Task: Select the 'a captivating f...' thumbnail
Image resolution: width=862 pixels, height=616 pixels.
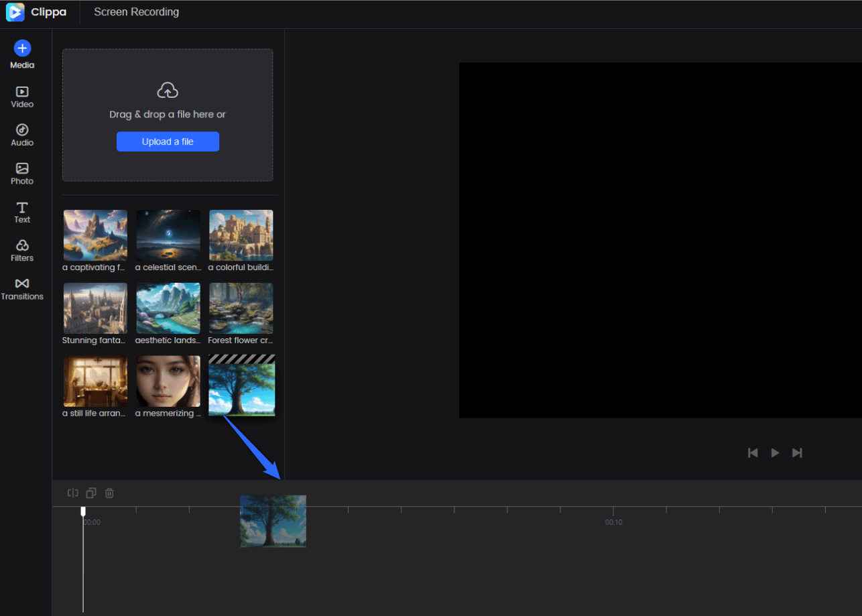Action: click(95, 235)
